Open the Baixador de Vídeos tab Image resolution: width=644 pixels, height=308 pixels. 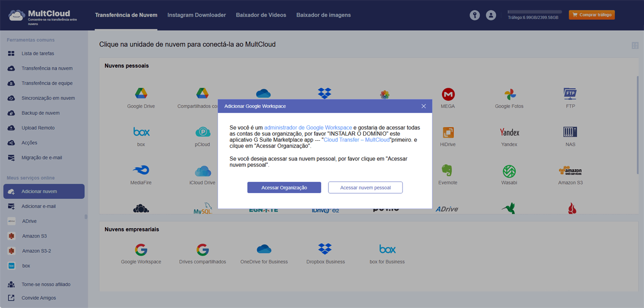261,15
